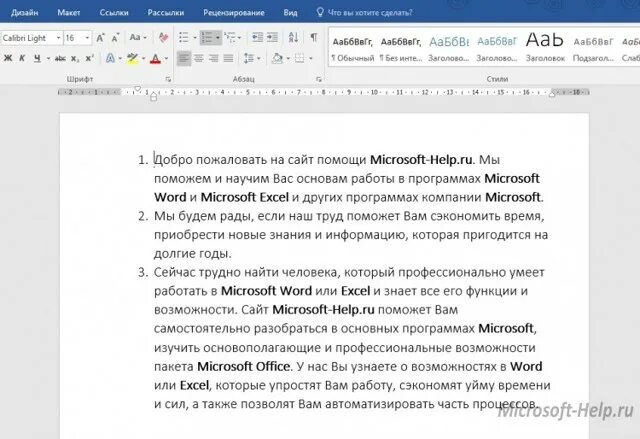This screenshot has height=439, width=640.
Task: Apply the Заголовок title style
Action: (x=545, y=49)
